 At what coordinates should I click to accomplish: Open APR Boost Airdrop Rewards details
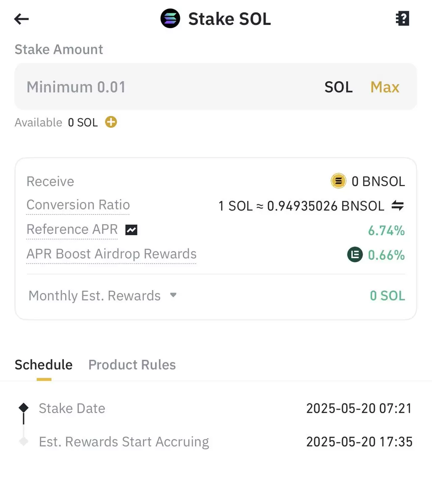tap(111, 254)
